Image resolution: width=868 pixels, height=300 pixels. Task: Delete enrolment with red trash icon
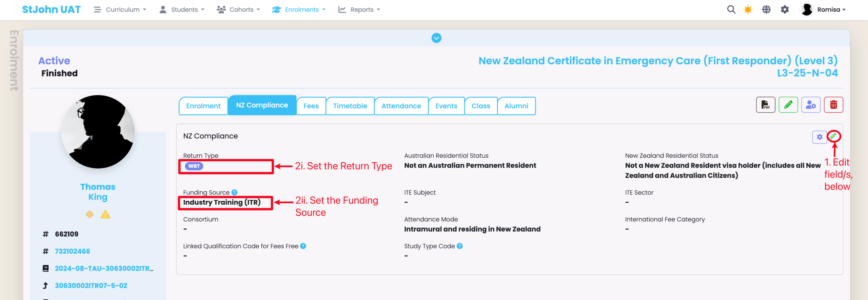[x=833, y=105]
